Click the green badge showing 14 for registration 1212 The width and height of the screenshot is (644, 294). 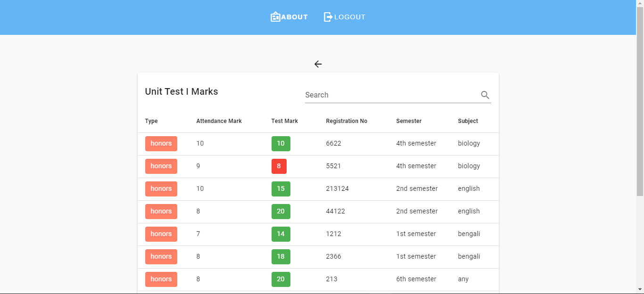click(281, 234)
